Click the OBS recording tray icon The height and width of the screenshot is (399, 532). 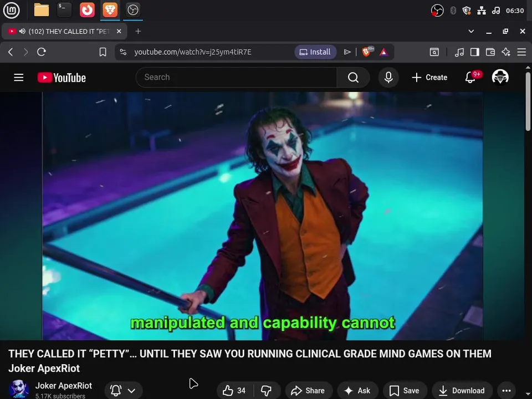pyautogui.click(x=437, y=11)
